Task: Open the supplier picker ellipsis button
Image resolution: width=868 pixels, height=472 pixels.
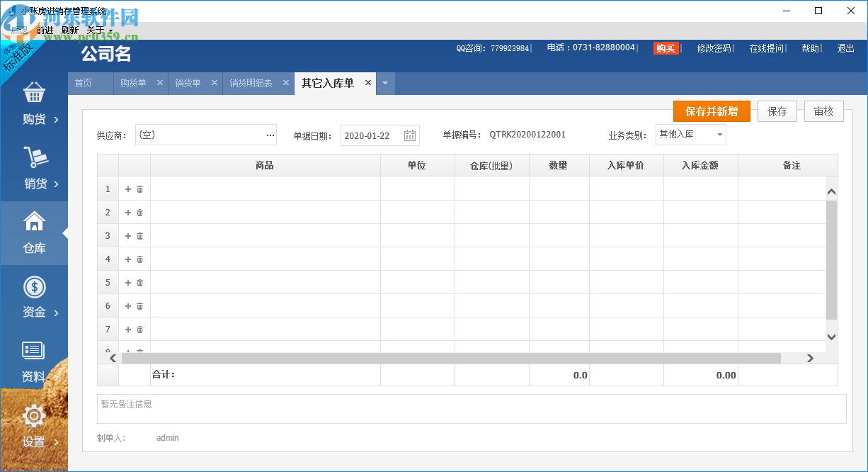Action: pos(269,135)
